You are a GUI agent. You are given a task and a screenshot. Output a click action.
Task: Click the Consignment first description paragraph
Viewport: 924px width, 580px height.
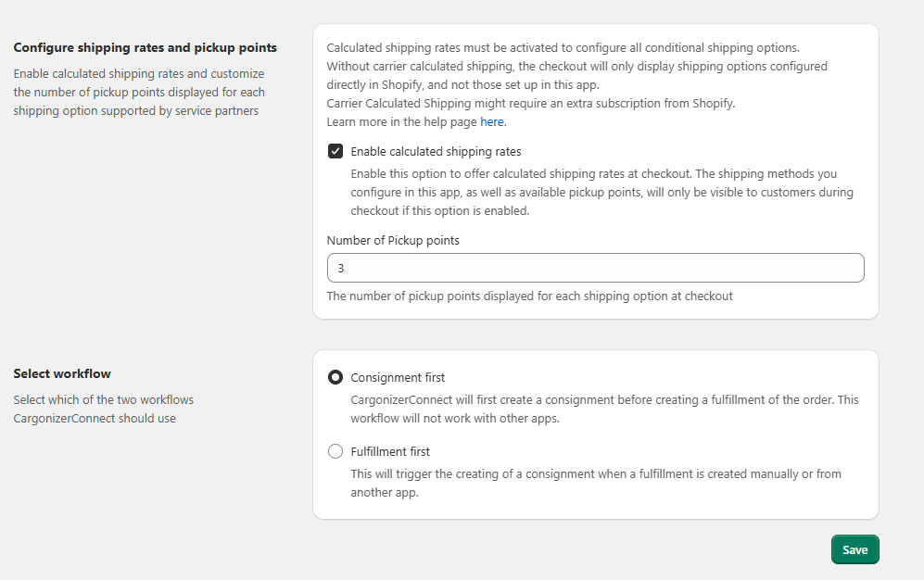[604, 409]
